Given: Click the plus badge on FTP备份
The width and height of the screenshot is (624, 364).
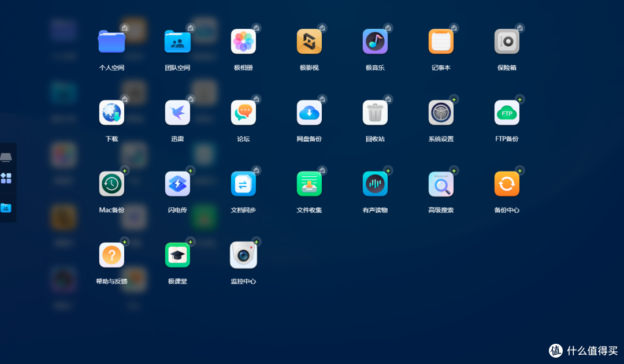Looking at the screenshot, I should (x=520, y=99).
